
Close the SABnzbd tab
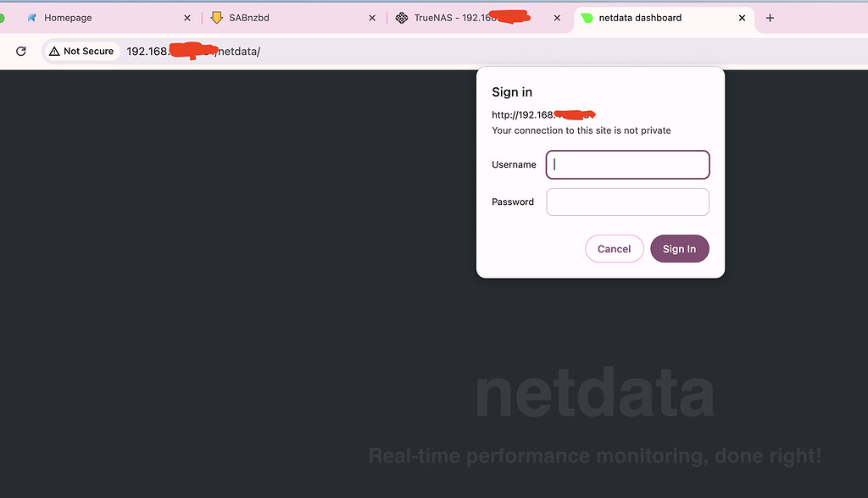pyautogui.click(x=372, y=18)
